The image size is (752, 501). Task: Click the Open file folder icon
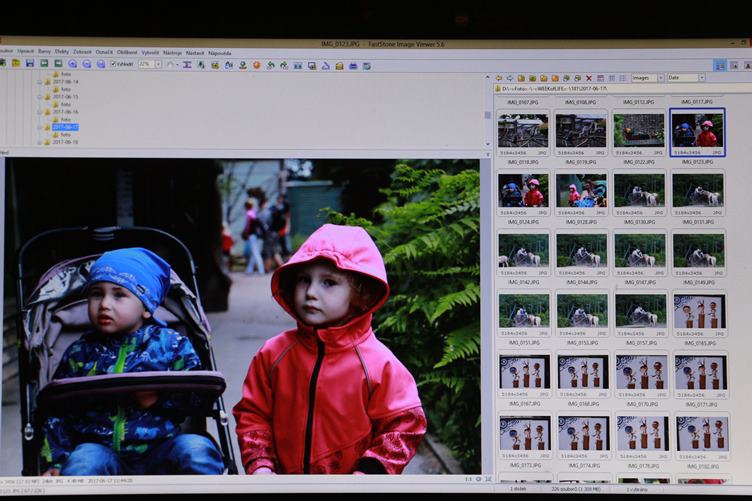point(16,64)
